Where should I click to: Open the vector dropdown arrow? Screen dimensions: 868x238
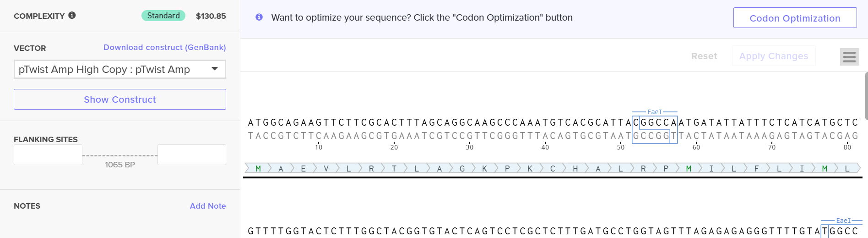(x=214, y=69)
